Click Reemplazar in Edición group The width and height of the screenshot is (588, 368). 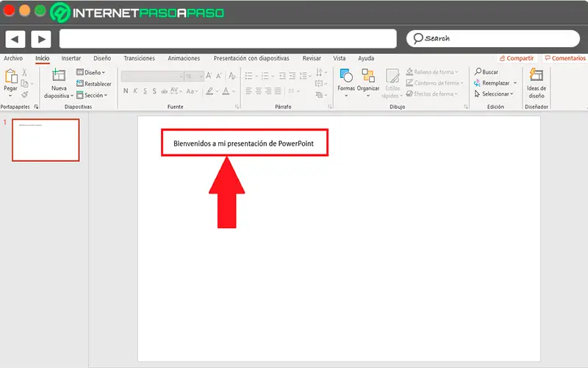coord(495,83)
